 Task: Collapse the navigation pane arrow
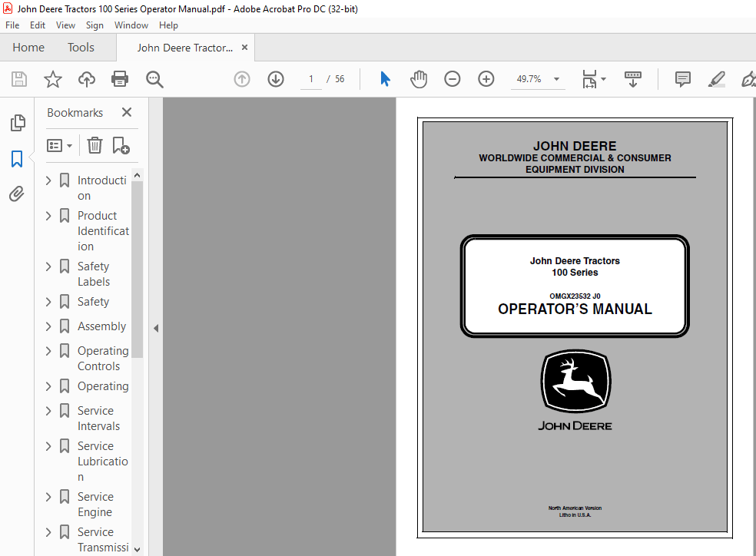coord(156,328)
